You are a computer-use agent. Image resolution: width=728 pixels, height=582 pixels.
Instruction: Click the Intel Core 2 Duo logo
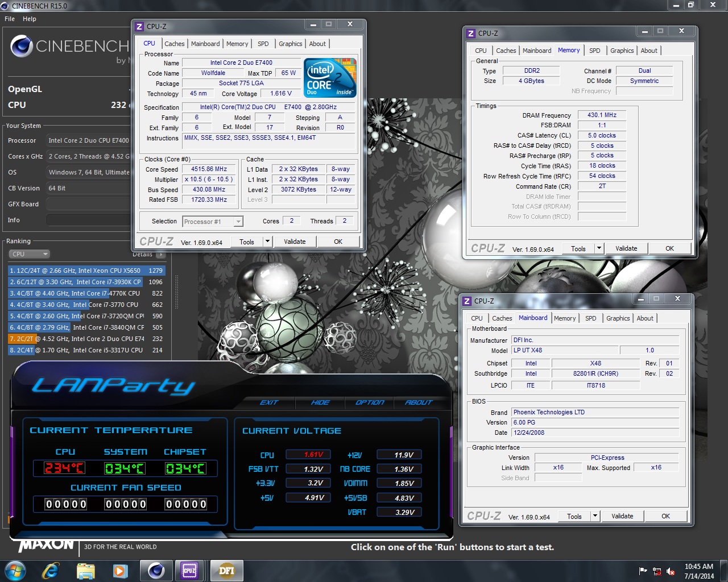point(330,77)
